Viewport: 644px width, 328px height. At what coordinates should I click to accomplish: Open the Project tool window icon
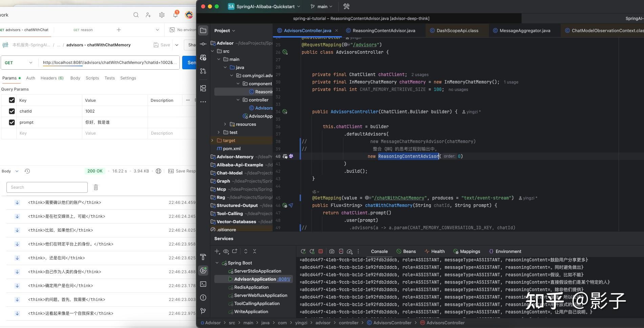[x=203, y=30]
